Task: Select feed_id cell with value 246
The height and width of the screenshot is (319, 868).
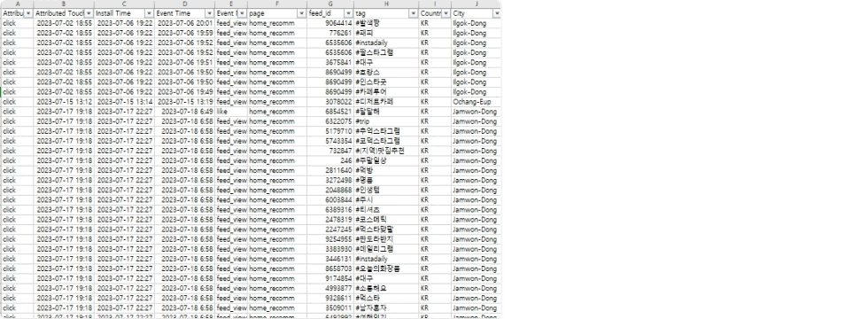Action: click(x=330, y=160)
